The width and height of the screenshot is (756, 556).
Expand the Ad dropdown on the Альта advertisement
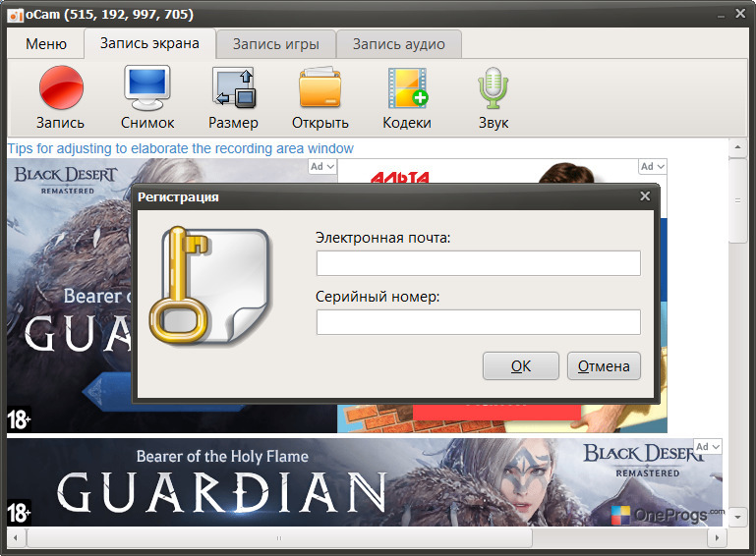click(x=653, y=167)
